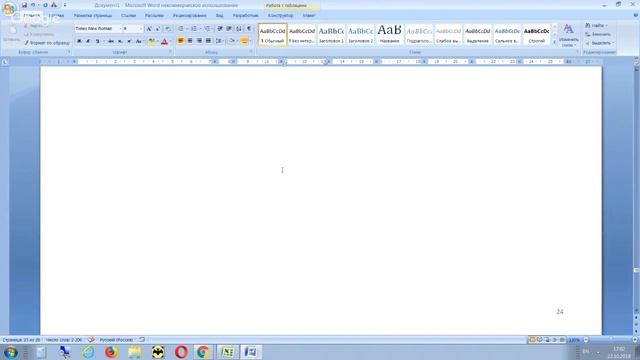Select the Heading 2 (Заголовок 2) style
Viewport: 640px width, 360px height.
pyautogui.click(x=360, y=35)
